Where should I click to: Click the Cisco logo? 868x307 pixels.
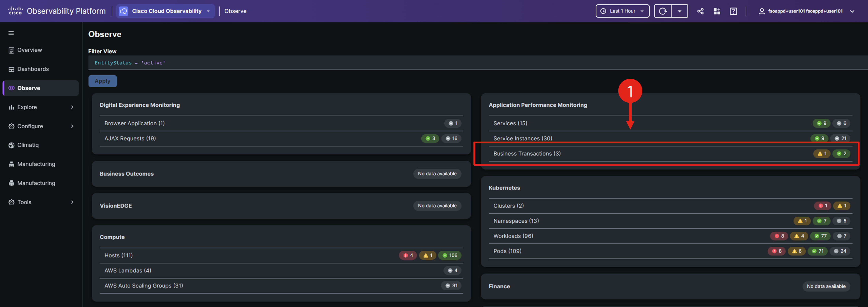(x=15, y=11)
